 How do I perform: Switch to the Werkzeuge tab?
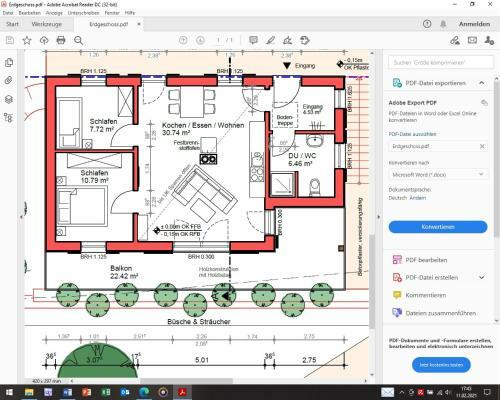point(47,24)
